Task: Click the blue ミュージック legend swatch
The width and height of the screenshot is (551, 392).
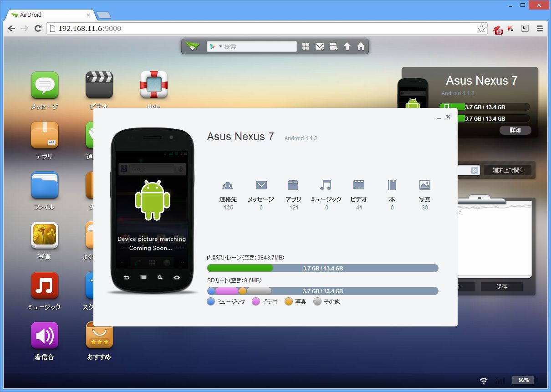Action: click(211, 301)
